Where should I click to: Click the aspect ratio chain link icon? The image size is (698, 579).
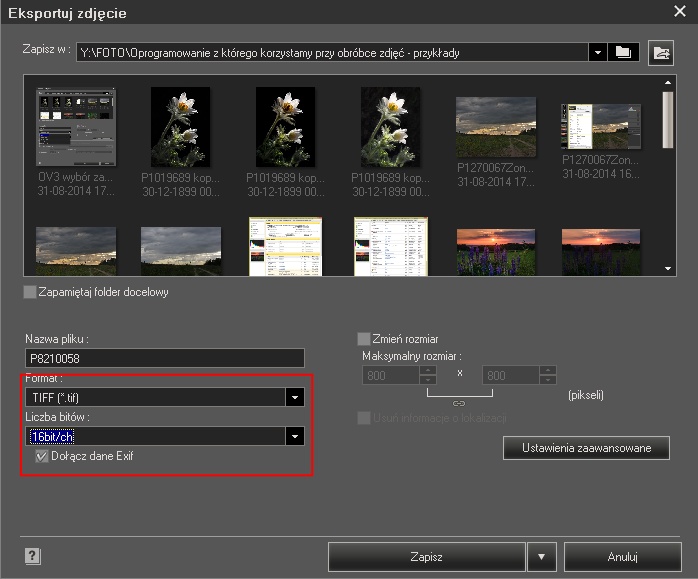460,403
